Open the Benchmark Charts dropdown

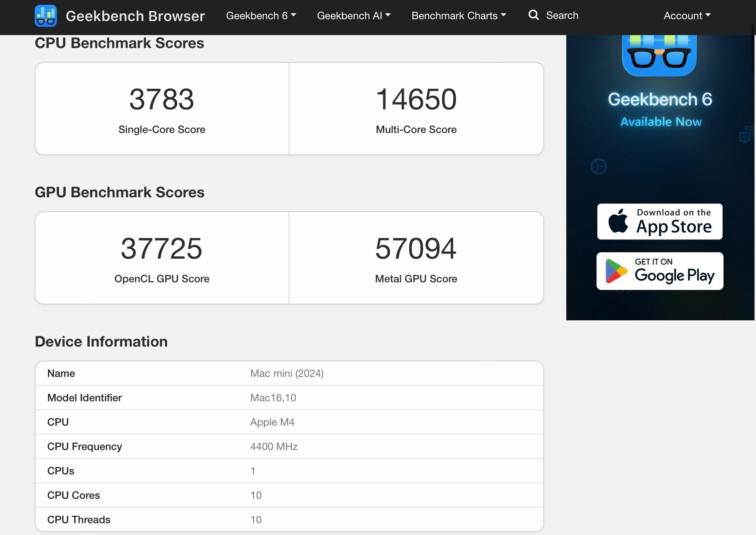(458, 16)
